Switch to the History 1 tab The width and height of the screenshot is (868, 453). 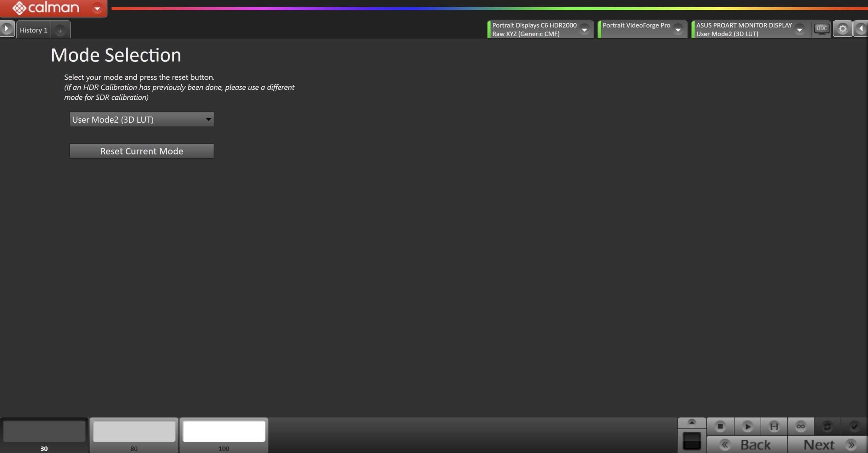pyautogui.click(x=34, y=30)
